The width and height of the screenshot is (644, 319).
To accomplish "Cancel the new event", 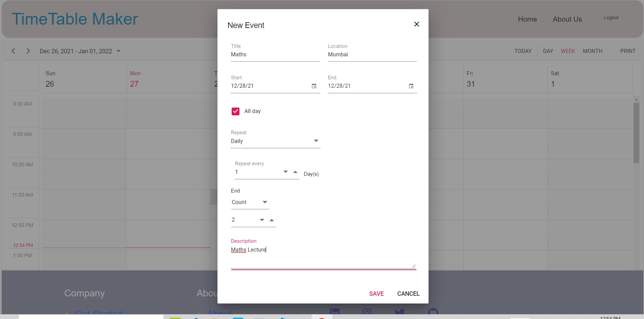I will tap(408, 294).
